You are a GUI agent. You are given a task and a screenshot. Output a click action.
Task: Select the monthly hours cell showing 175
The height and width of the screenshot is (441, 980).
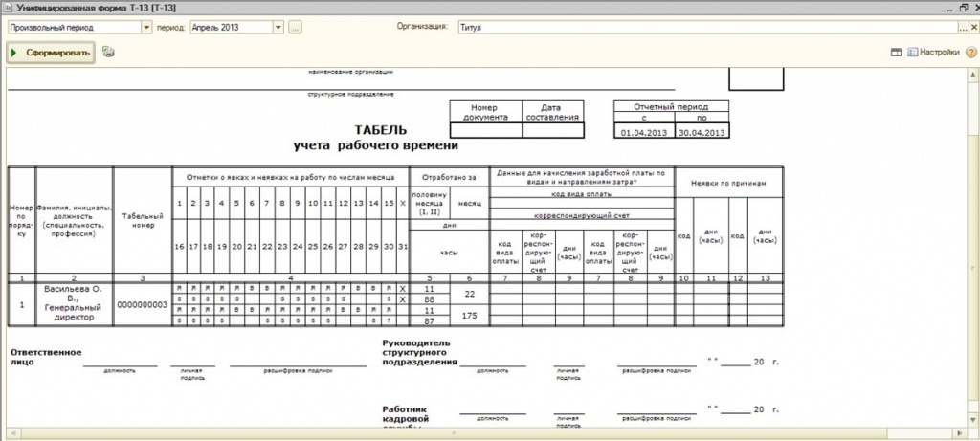coord(469,316)
